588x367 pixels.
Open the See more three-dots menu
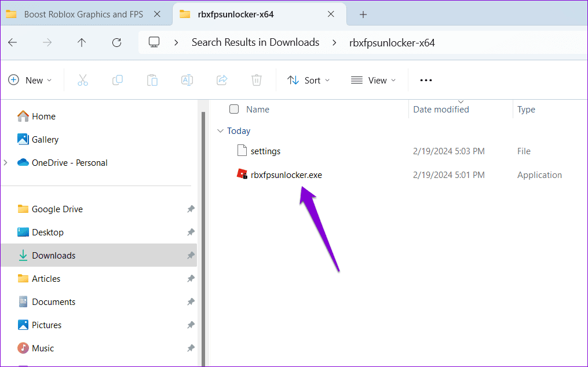(x=426, y=81)
